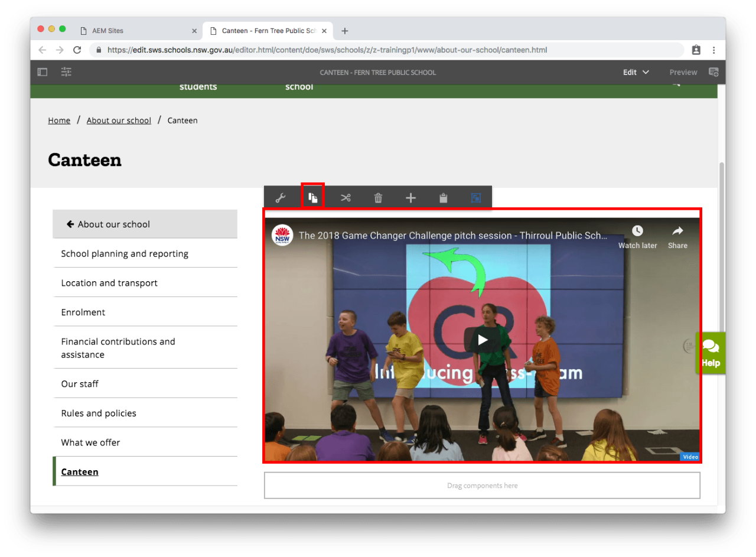
Task: Click NSW channel logo on video
Action: click(x=282, y=235)
